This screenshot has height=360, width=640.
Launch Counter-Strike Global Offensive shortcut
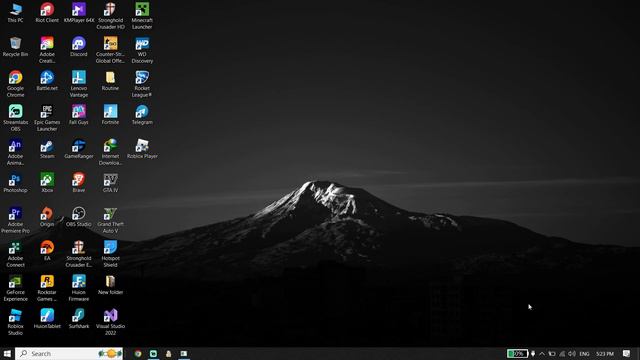tap(110, 50)
